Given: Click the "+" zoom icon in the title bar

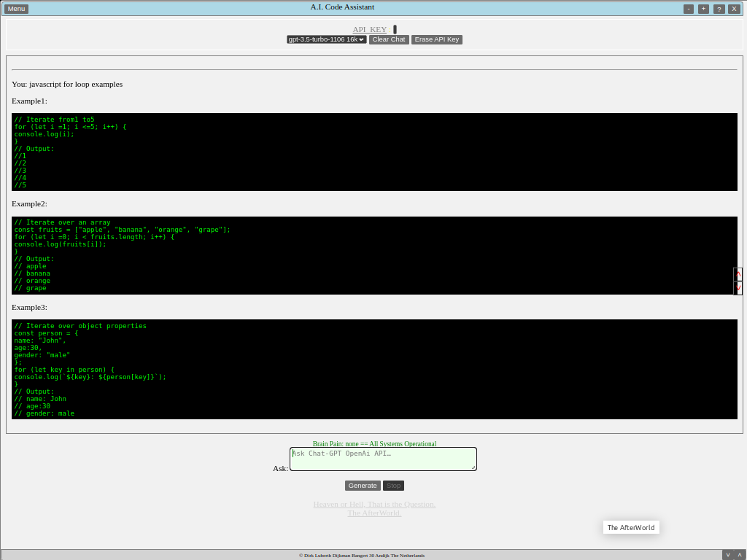Looking at the screenshot, I should click(703, 9).
